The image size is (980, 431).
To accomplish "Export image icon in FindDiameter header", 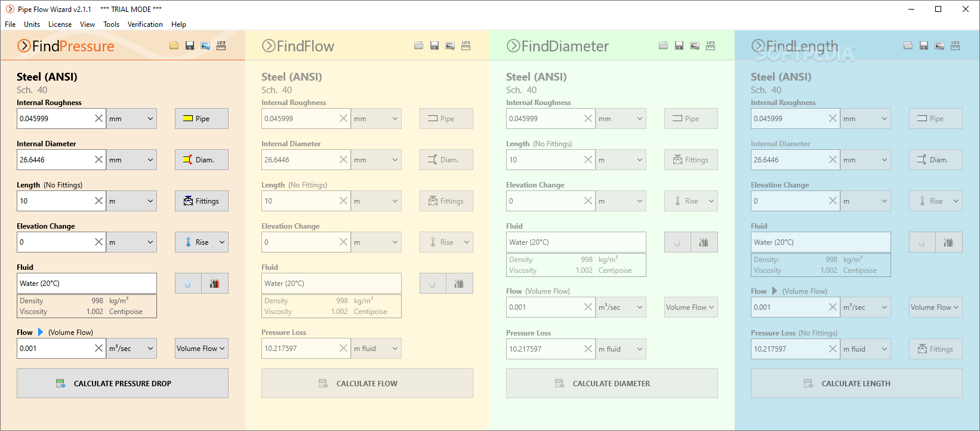I will [x=695, y=45].
